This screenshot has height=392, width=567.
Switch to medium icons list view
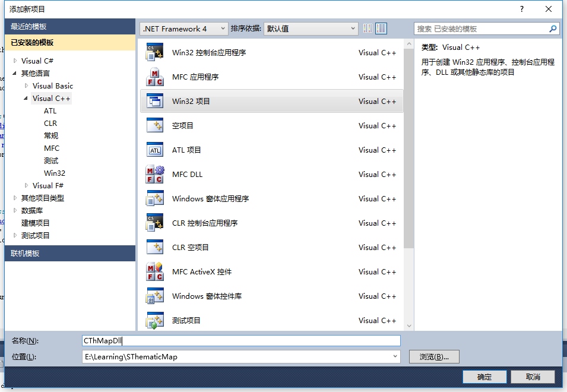[381, 28]
